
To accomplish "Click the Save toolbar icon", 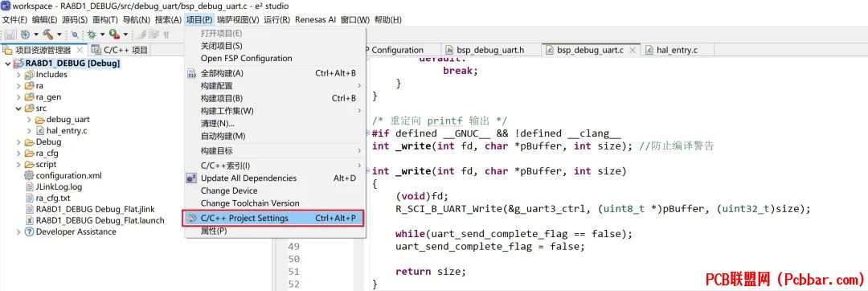I will pos(10,35).
